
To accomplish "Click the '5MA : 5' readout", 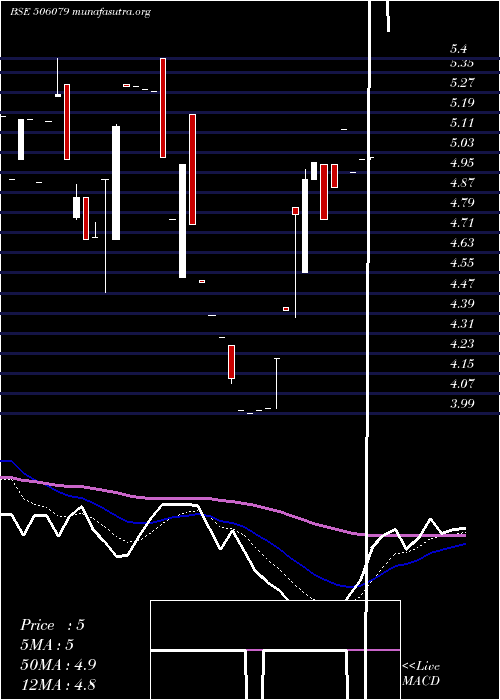I will (47, 645).
